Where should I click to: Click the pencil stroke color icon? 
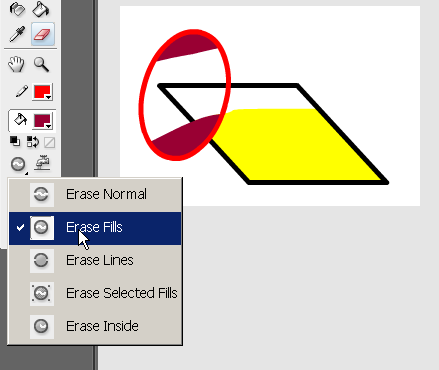pyautogui.click(x=22, y=92)
